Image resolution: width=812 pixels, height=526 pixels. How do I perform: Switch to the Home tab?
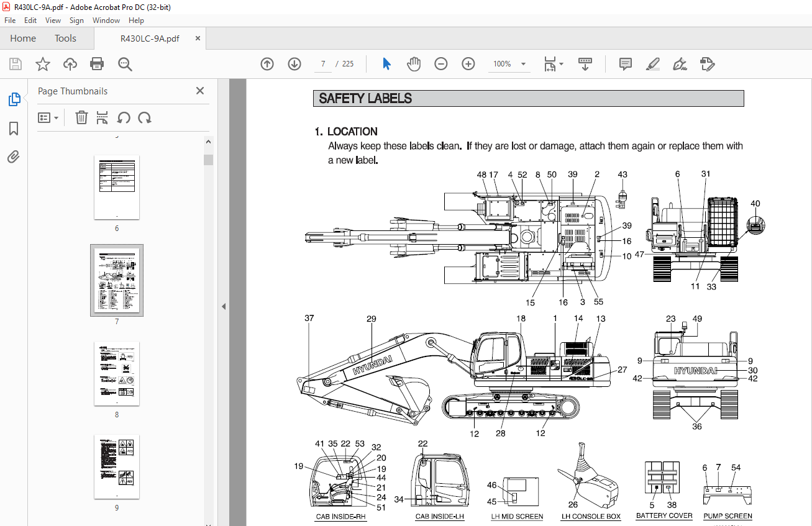(23, 39)
